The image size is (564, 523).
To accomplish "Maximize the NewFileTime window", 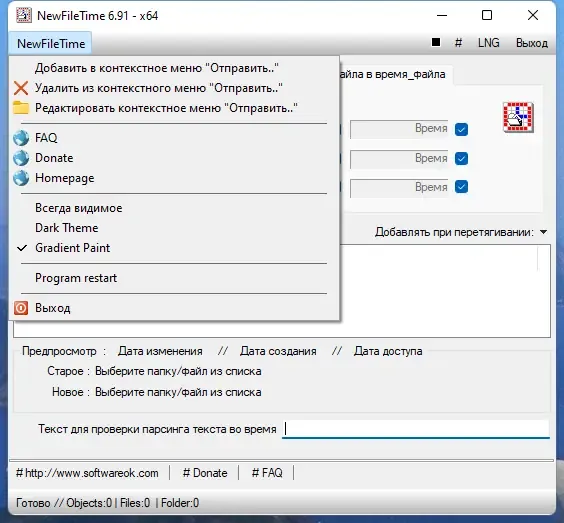I will click(487, 15).
